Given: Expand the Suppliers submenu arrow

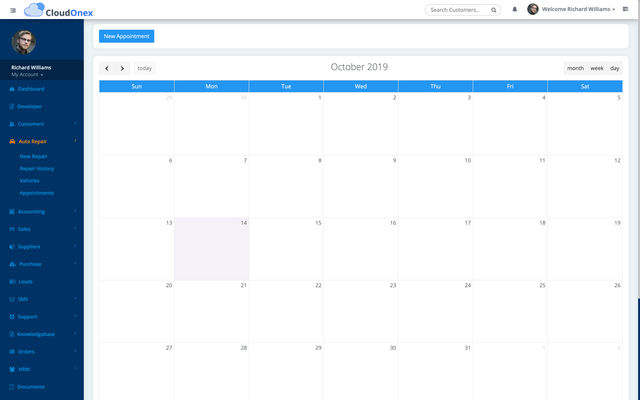Looking at the screenshot, I should click(x=75, y=246).
